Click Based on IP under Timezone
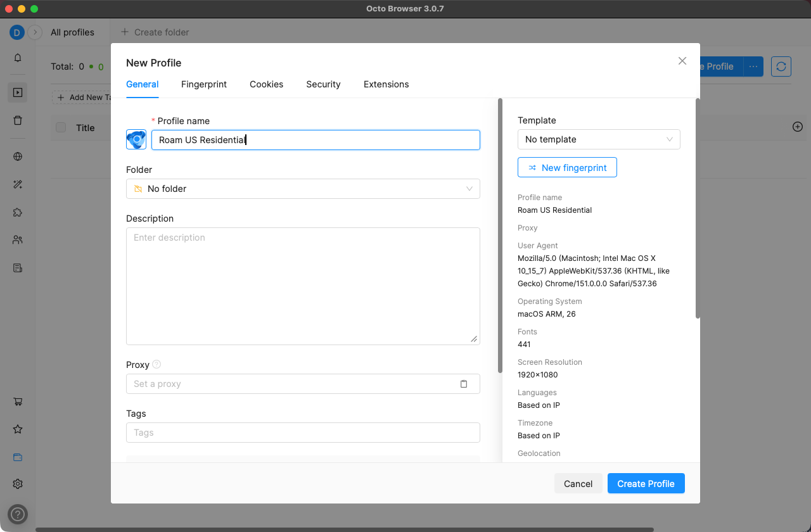 (x=539, y=436)
